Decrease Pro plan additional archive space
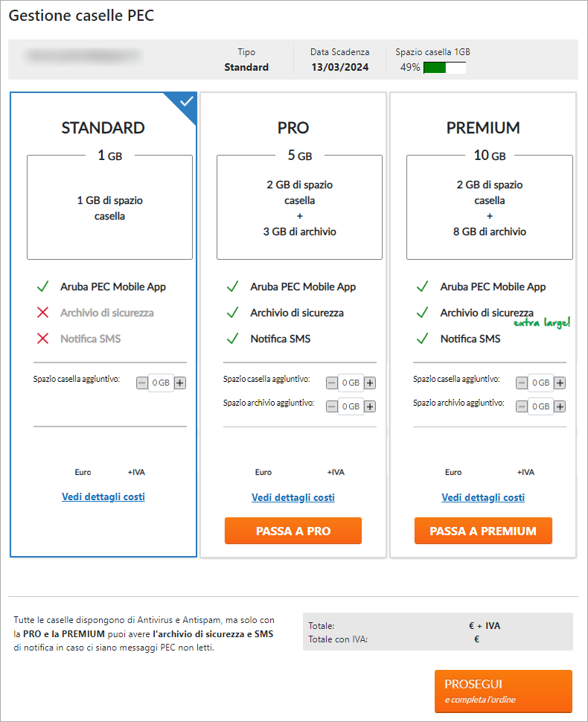This screenshot has height=722, width=588. (x=331, y=406)
